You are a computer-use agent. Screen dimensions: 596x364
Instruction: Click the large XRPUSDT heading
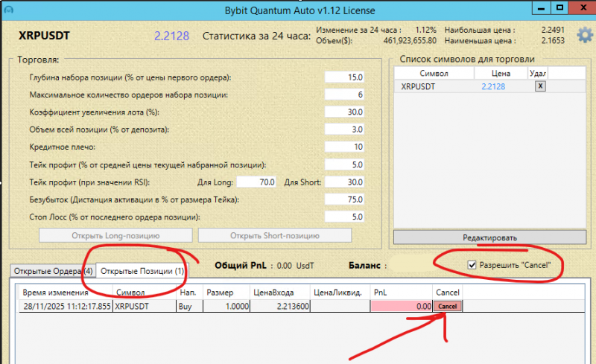click(44, 36)
